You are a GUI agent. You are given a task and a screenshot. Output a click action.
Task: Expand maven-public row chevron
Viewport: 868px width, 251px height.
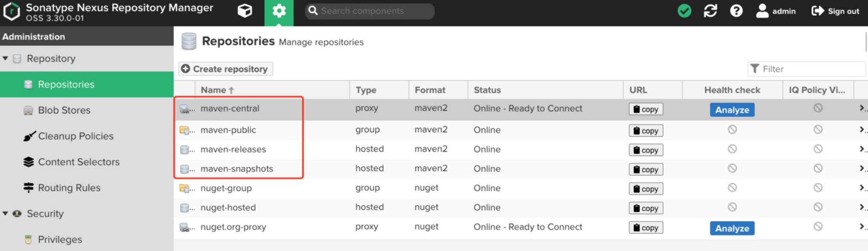coord(862,129)
